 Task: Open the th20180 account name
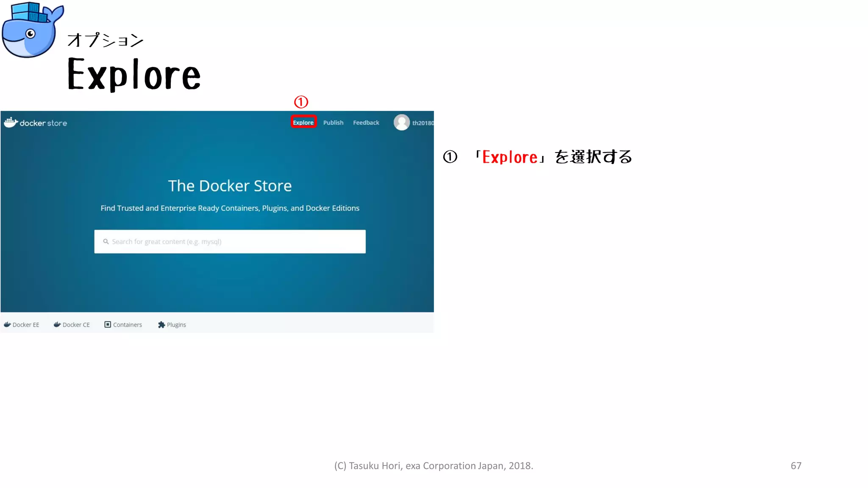coord(423,123)
